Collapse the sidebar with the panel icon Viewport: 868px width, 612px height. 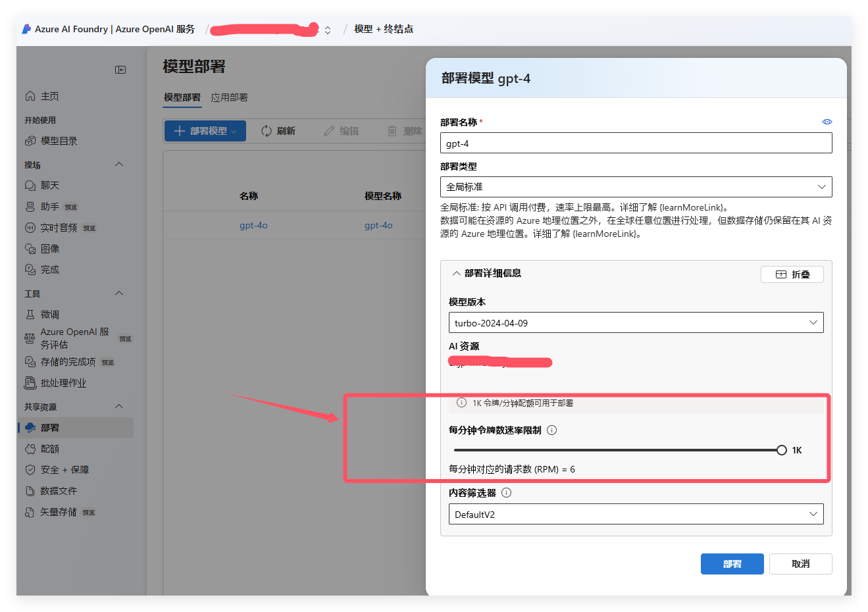pos(120,70)
